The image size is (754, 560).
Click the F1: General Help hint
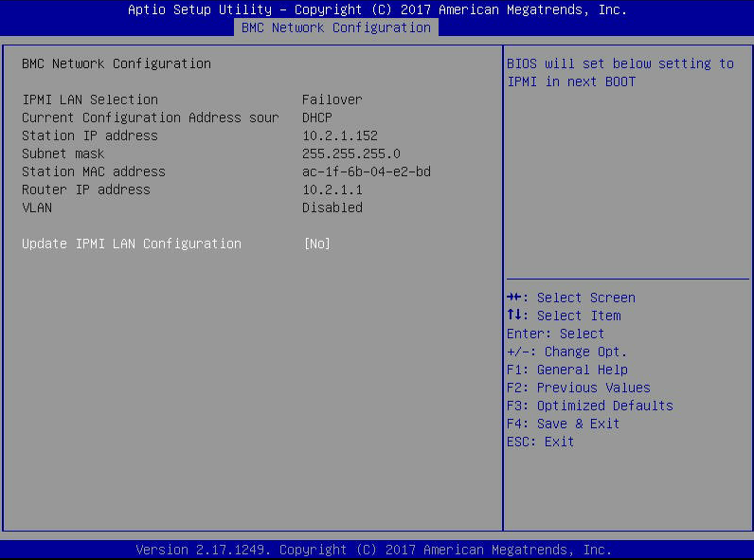(567, 370)
